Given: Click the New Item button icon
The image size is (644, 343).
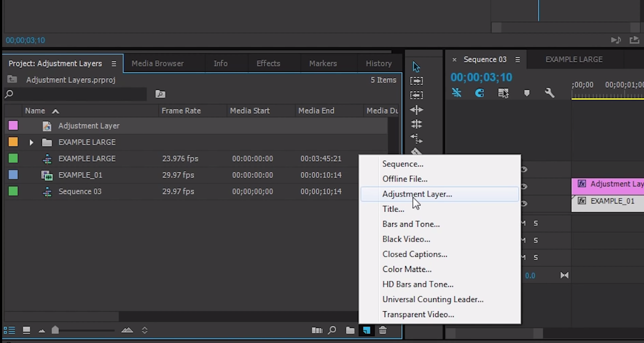Looking at the screenshot, I should pyautogui.click(x=366, y=330).
